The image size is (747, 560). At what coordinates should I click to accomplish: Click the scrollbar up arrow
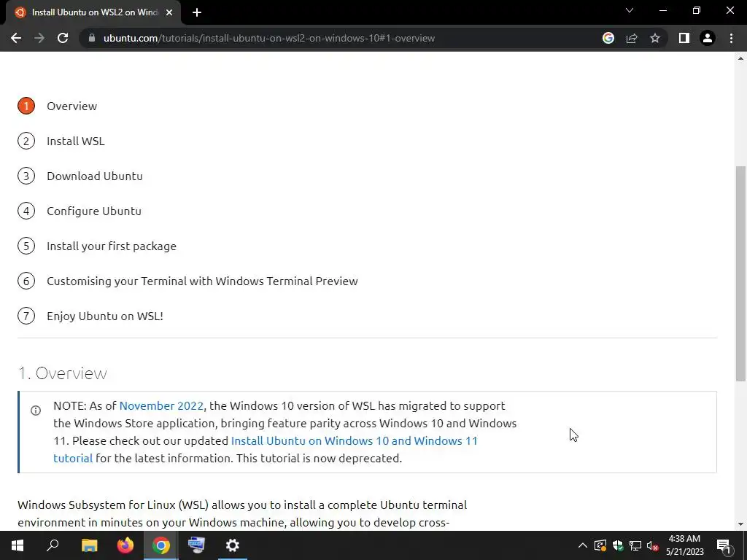[x=740, y=58]
